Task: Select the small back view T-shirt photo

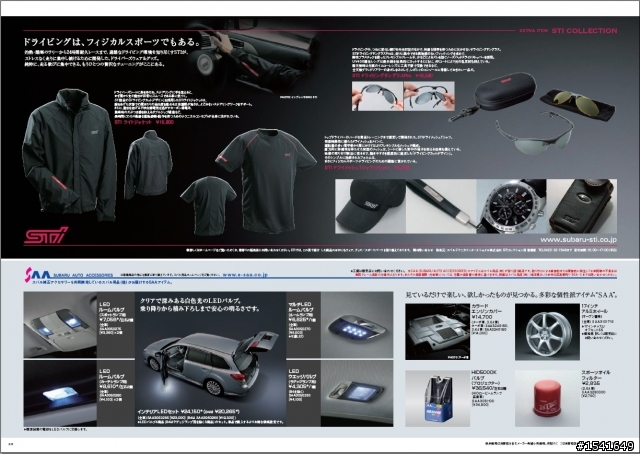Action: 209,206
